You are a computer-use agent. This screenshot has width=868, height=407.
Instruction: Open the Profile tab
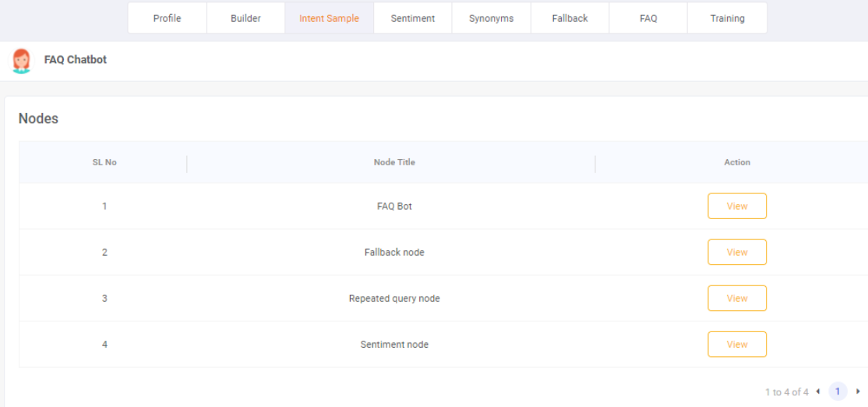point(168,18)
